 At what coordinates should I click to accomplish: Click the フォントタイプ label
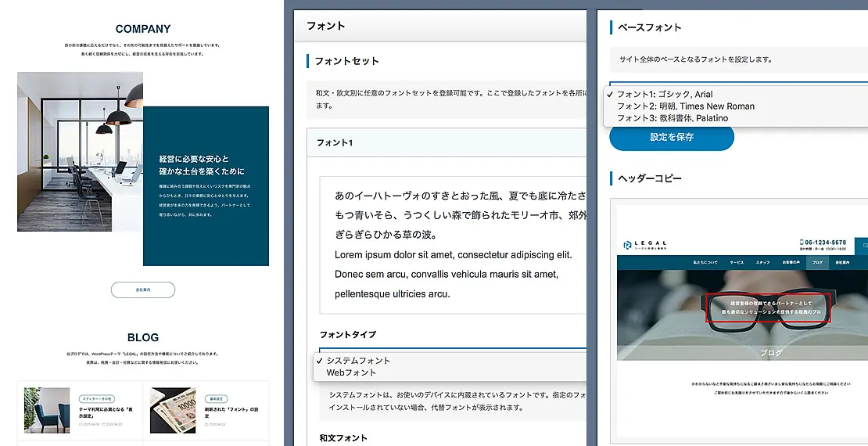348,335
